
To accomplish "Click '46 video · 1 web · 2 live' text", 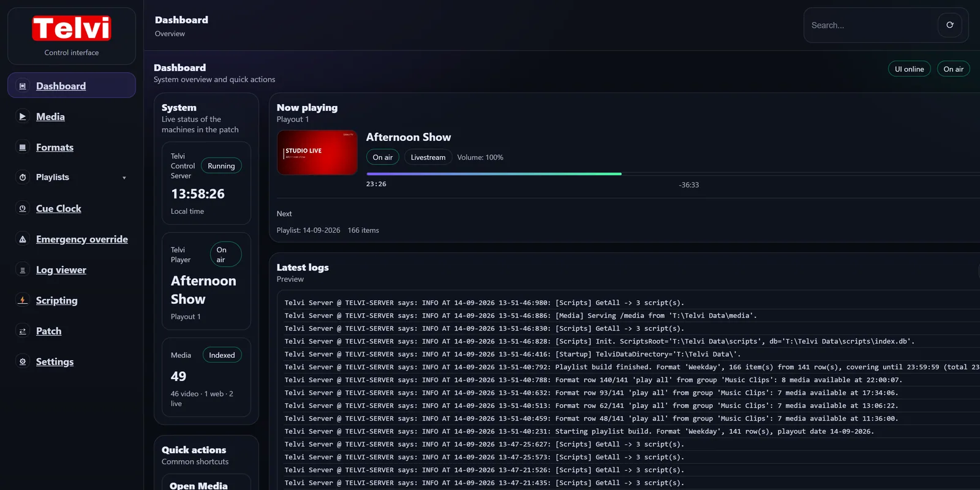I will pos(202,399).
